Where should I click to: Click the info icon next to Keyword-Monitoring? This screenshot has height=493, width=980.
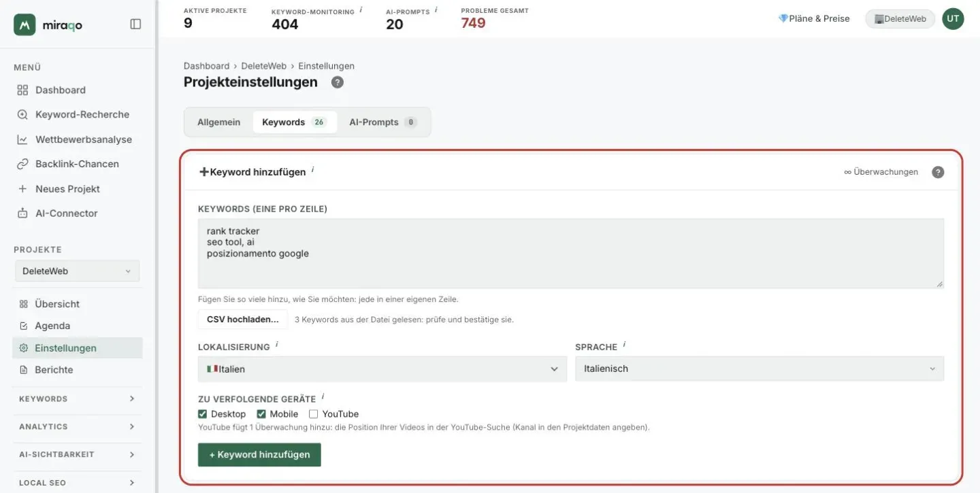point(361,10)
